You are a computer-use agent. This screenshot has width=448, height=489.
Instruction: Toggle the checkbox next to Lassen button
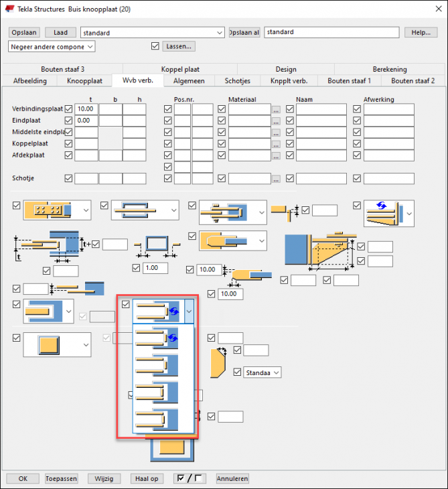tap(156, 46)
